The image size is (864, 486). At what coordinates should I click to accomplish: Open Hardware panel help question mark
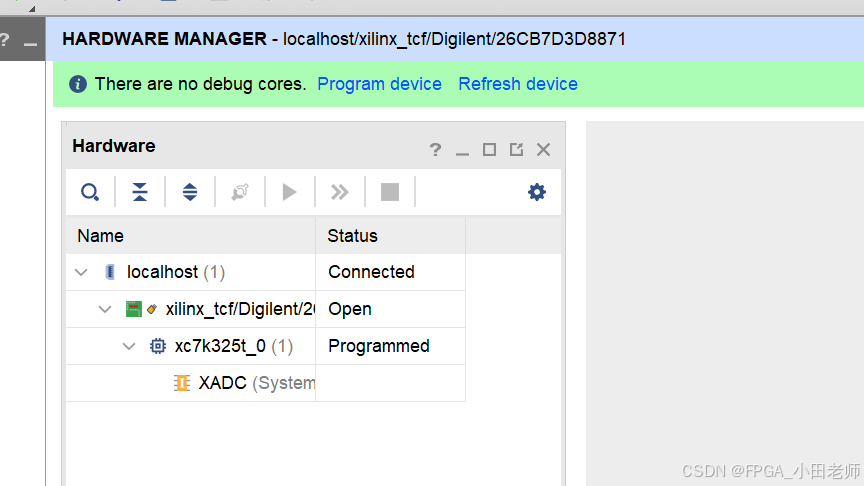pyautogui.click(x=435, y=150)
